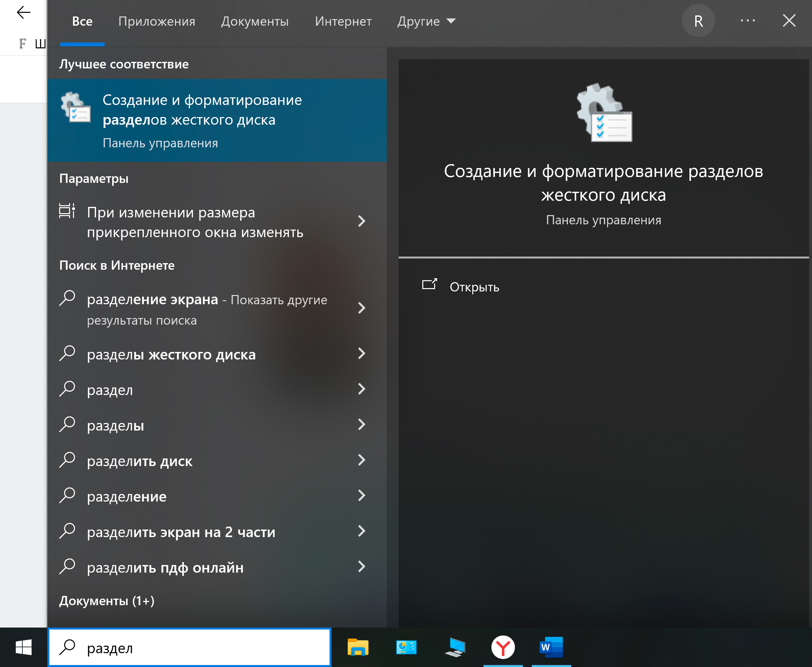Open best match Создание и форматирование разделов
The height and width of the screenshot is (667, 812).
217,120
